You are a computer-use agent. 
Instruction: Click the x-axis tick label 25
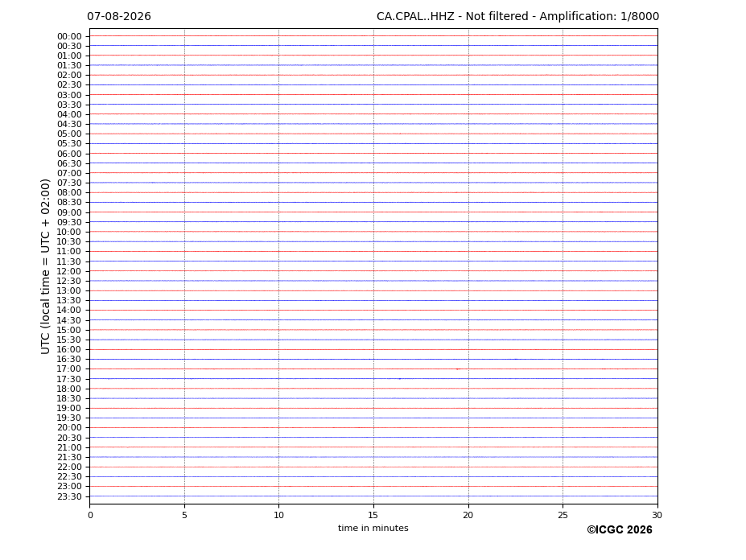click(563, 515)
